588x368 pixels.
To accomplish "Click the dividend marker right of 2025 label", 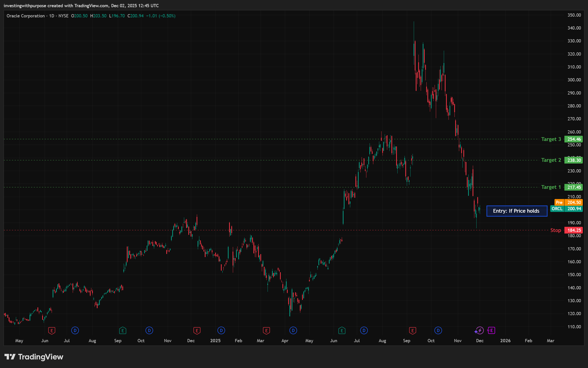I will [x=221, y=331].
